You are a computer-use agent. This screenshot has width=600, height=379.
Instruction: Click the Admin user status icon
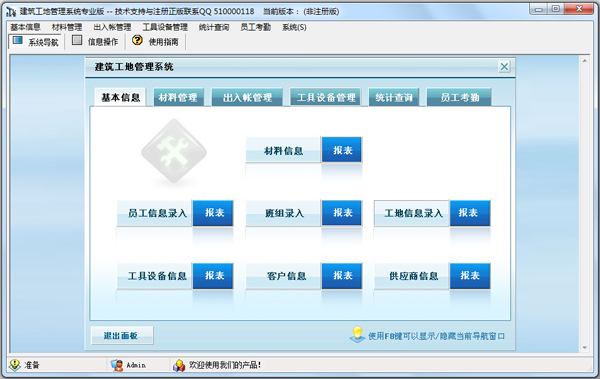116,365
